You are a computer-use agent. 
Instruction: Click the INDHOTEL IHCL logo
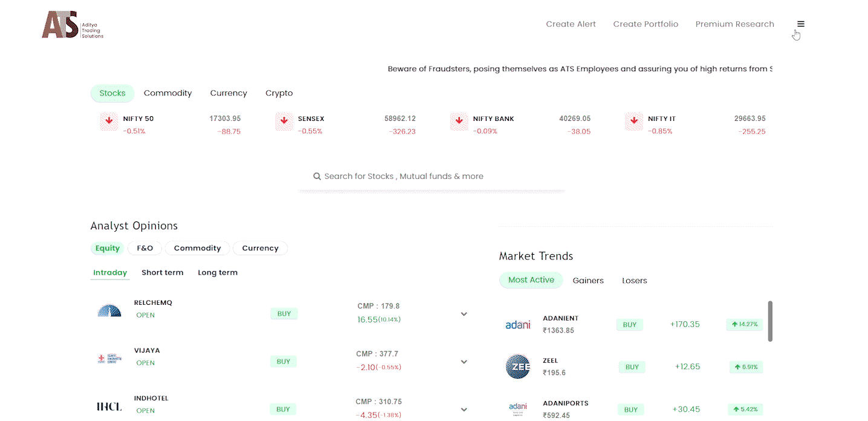(x=109, y=406)
